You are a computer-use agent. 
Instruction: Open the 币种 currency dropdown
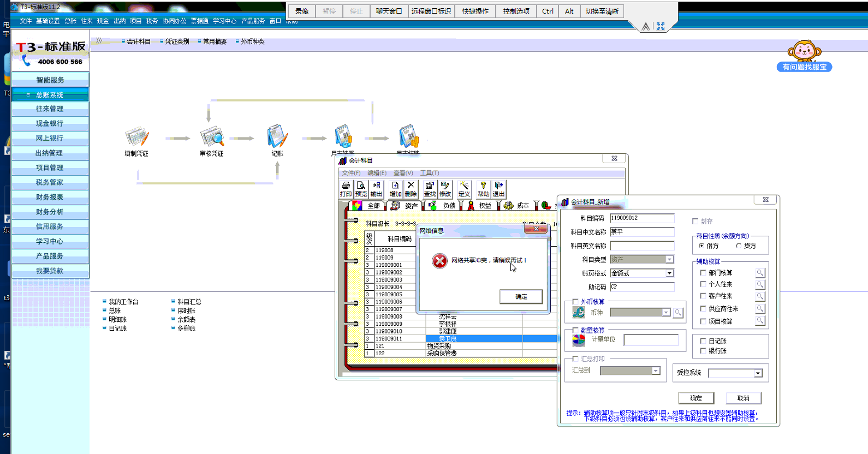click(x=666, y=313)
